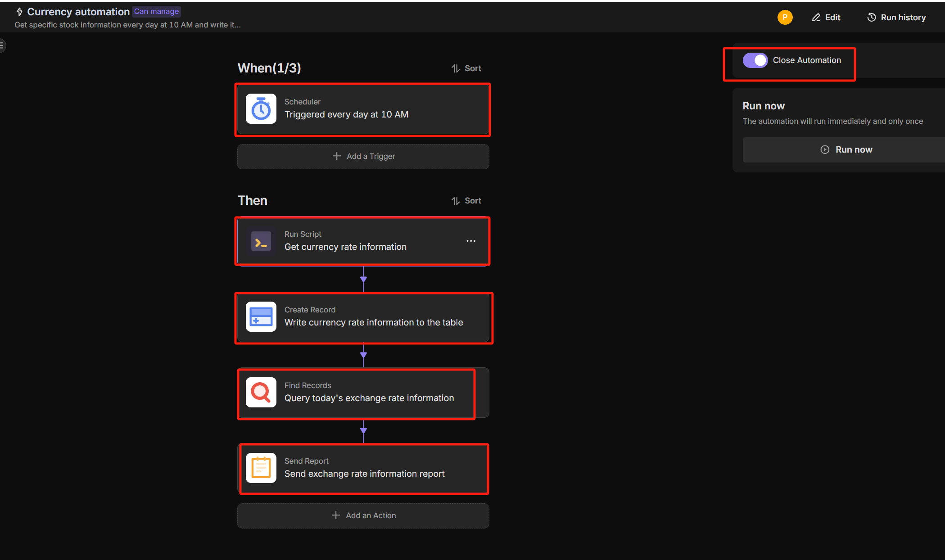Open the Run history page
This screenshot has width=945, height=560.
pyautogui.click(x=896, y=18)
